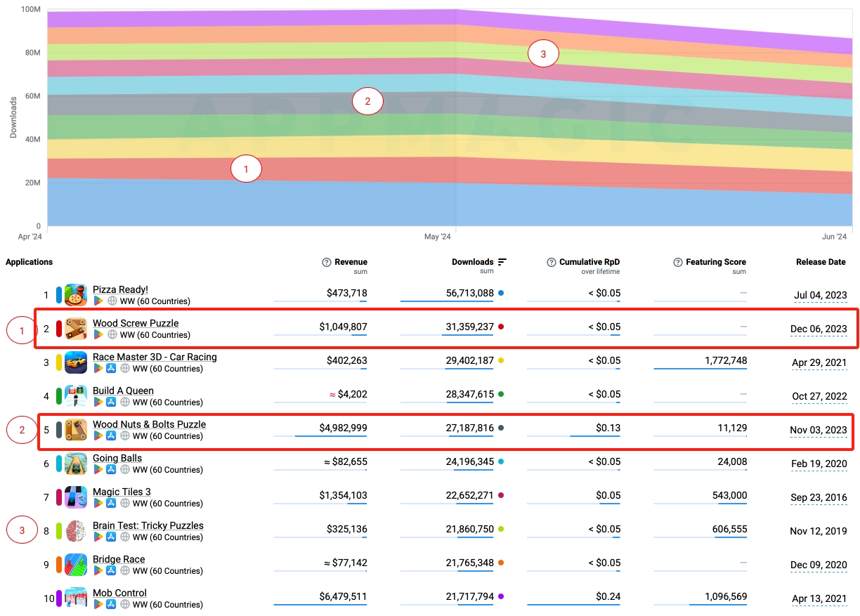Click the Featuring Score help icon
The width and height of the screenshot is (860, 616).
pyautogui.click(x=677, y=262)
